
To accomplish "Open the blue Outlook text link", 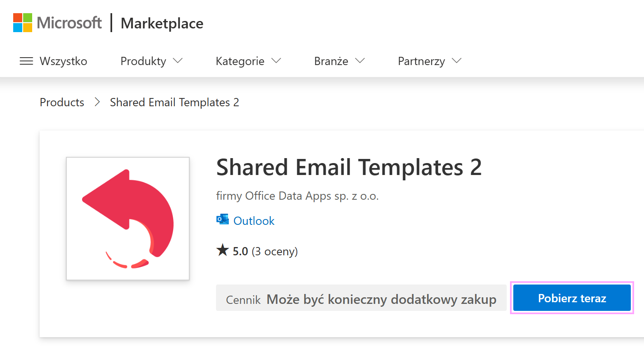I will click(x=254, y=221).
